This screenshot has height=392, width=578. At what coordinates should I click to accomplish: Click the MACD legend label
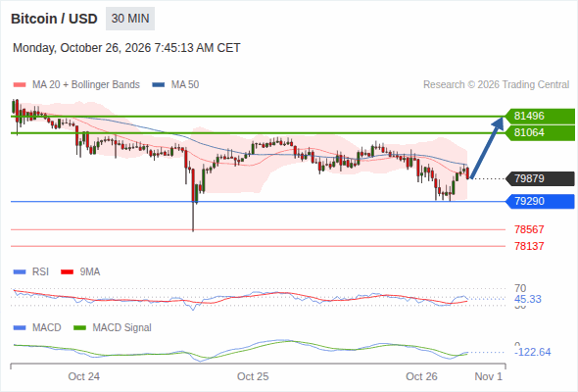(x=46, y=328)
